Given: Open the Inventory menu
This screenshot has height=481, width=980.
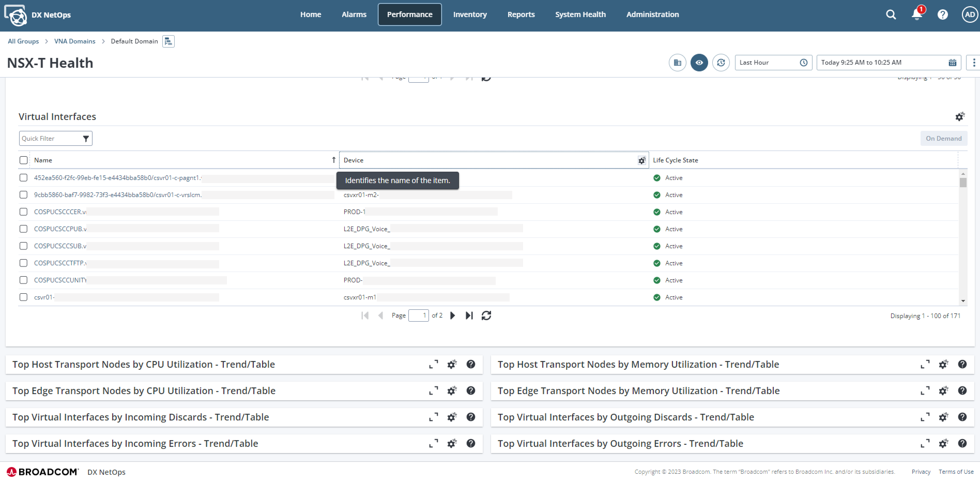Looking at the screenshot, I should (470, 14).
